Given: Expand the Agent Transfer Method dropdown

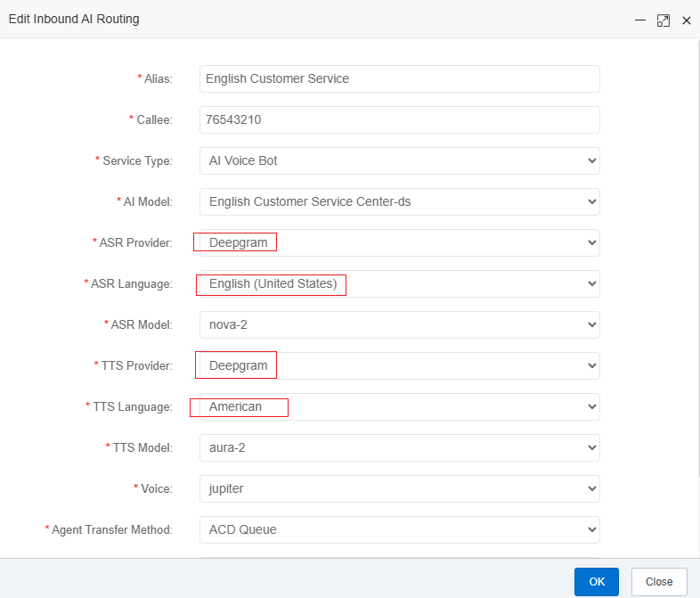Looking at the screenshot, I should 400,529.
